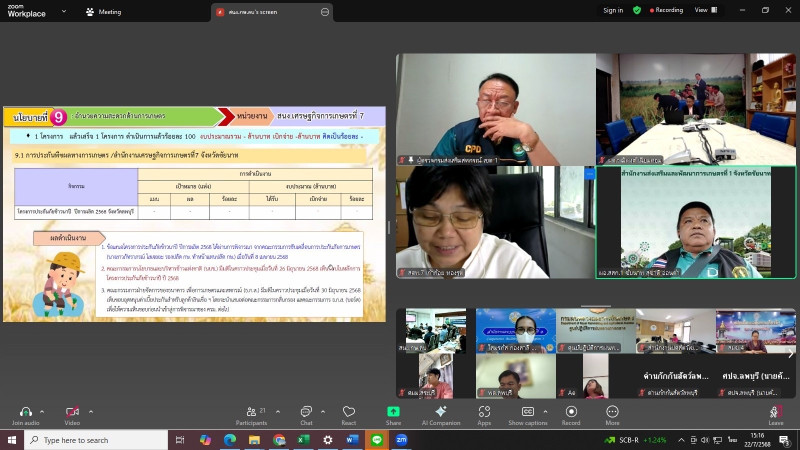The image size is (800, 450).
Task: Open AI Companion
Action: click(440, 412)
